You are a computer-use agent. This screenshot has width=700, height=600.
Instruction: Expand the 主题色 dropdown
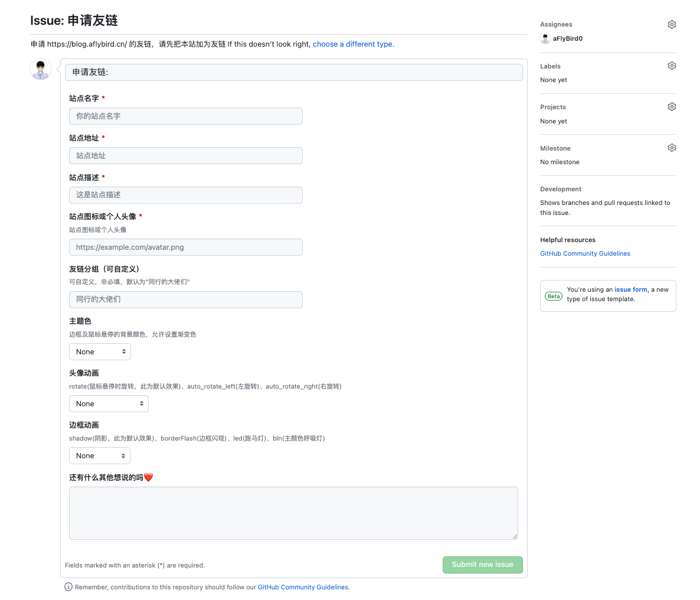pos(100,352)
